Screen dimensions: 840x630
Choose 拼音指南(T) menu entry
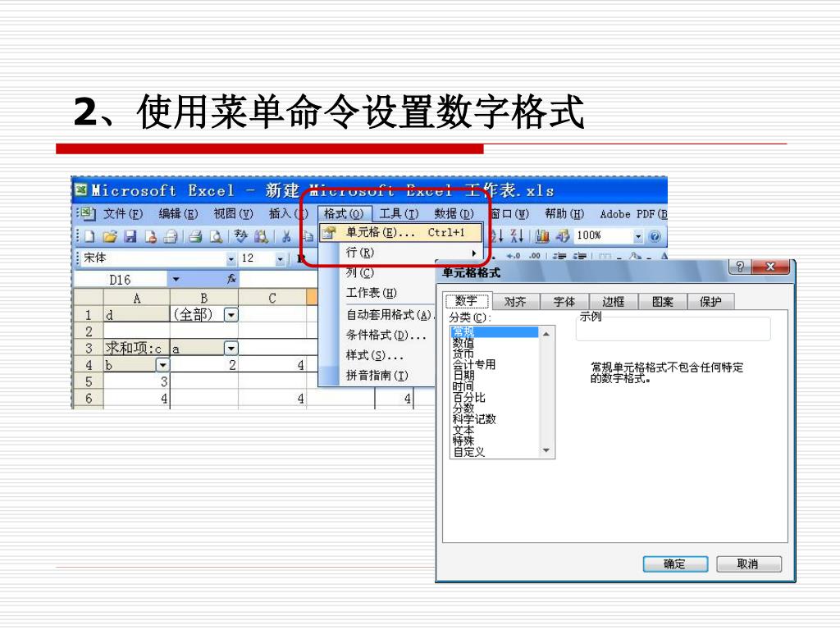pos(377,376)
